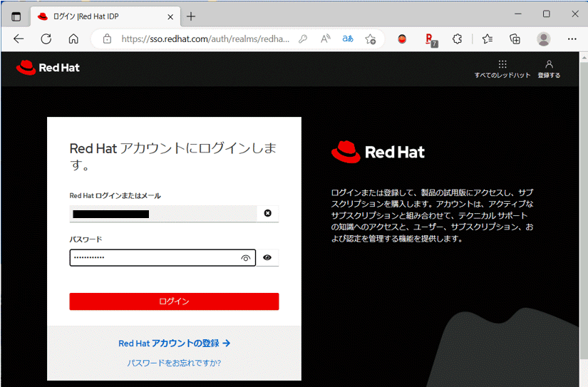This screenshot has width=588, height=387.
Task: Open すべてのレッドハット grid menu
Action: click(x=502, y=69)
